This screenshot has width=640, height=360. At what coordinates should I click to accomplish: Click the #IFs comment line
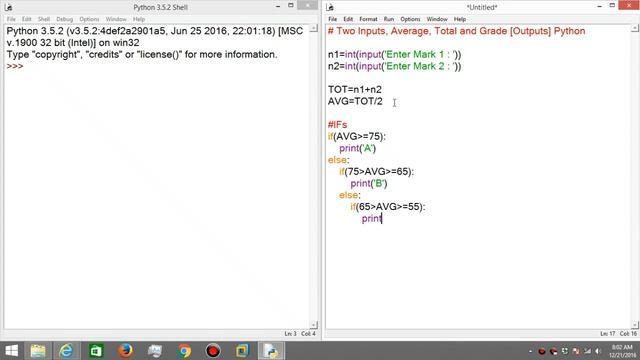[x=337, y=124]
